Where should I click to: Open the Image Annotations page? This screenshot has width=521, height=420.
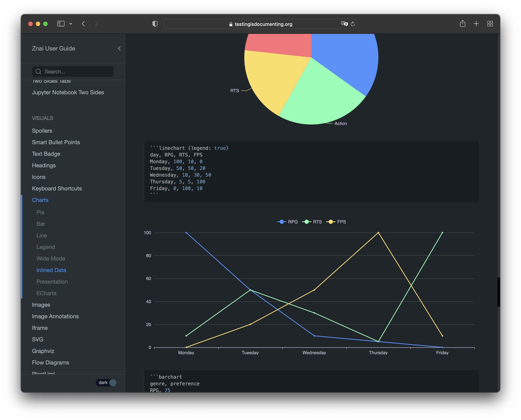tap(55, 316)
